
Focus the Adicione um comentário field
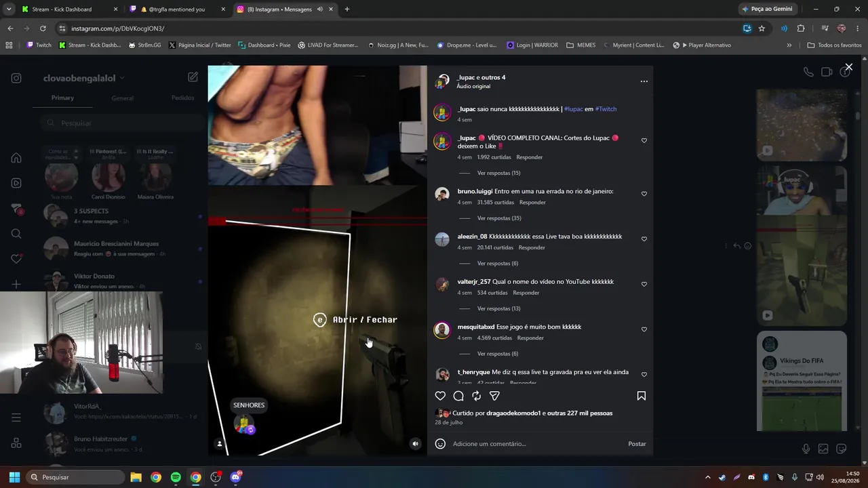[x=536, y=444]
